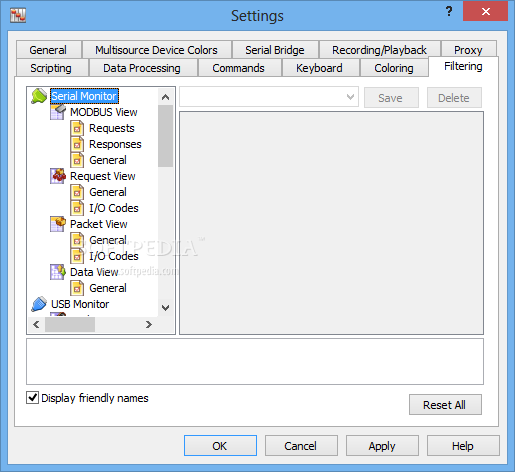Select Requests under MODBUS View
Image resolution: width=515 pixels, height=472 pixels.
click(112, 128)
